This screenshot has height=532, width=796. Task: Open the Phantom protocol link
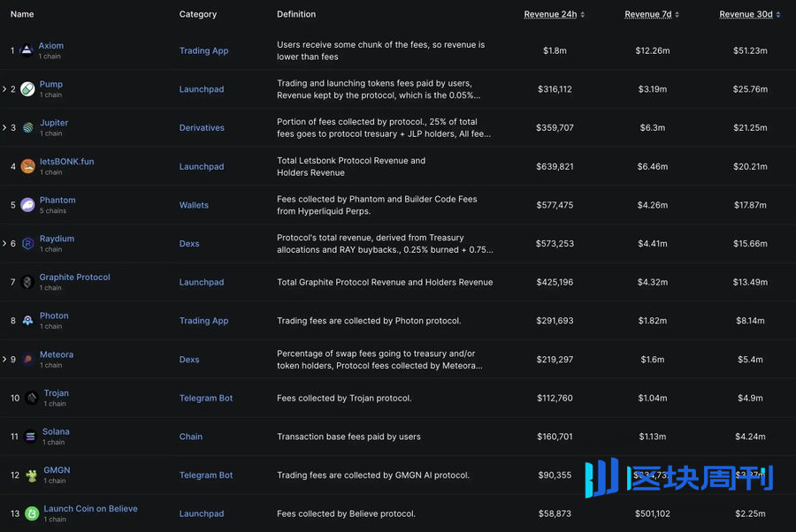[57, 200]
